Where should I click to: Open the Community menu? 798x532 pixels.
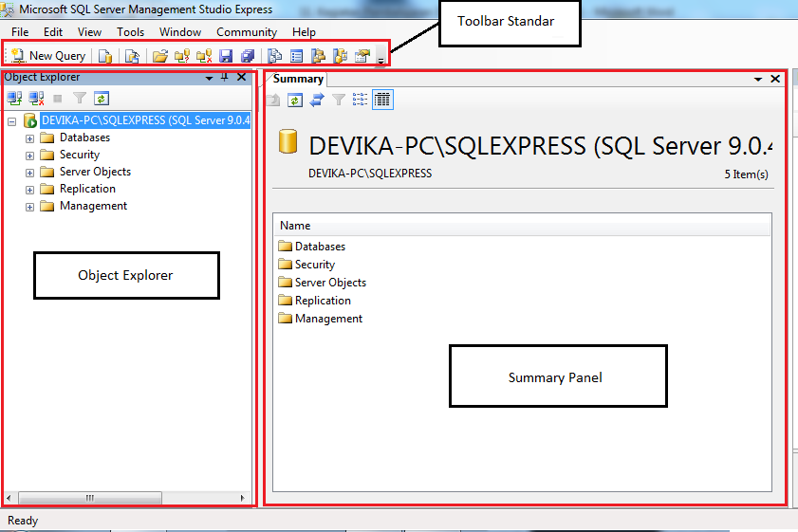(247, 32)
